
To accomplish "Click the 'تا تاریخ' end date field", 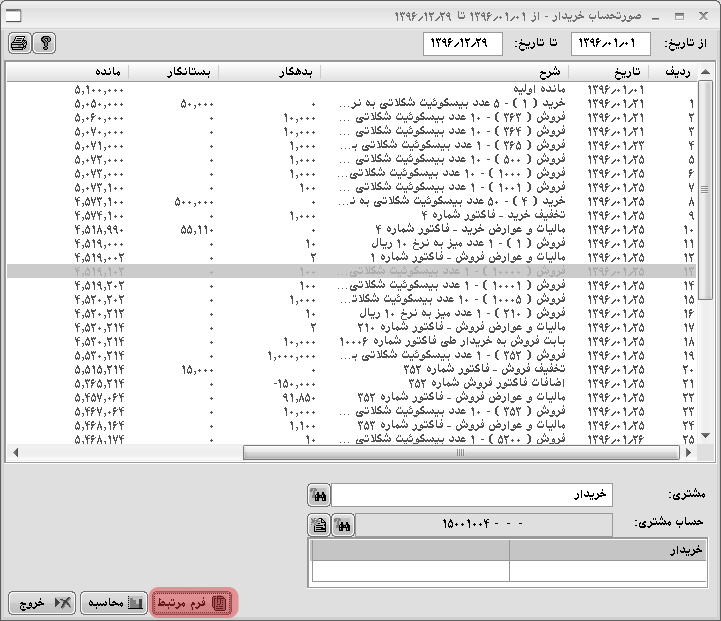I will coord(463,44).
